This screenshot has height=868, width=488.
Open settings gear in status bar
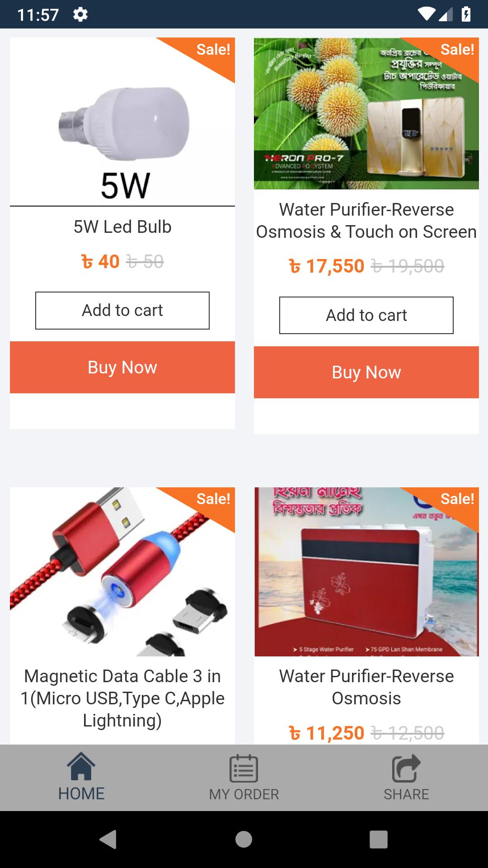pos(80,15)
